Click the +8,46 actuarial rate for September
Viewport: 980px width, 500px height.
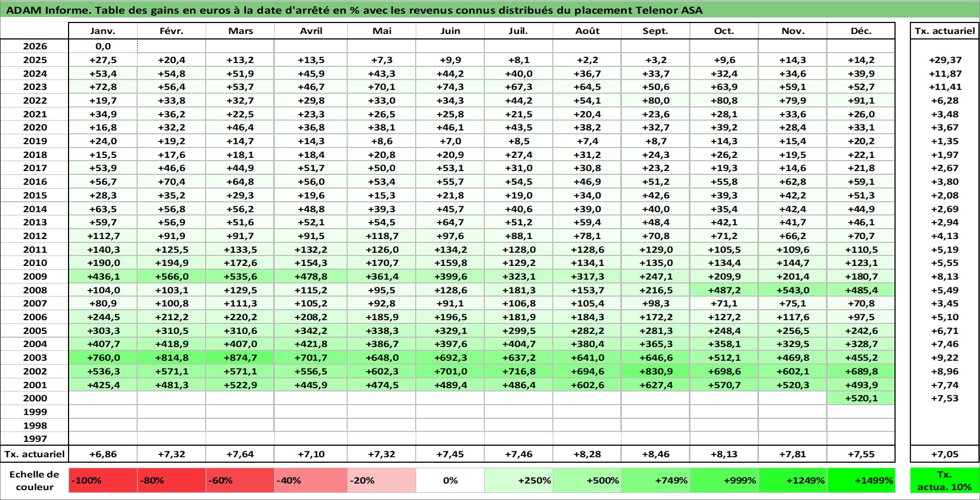656,454
